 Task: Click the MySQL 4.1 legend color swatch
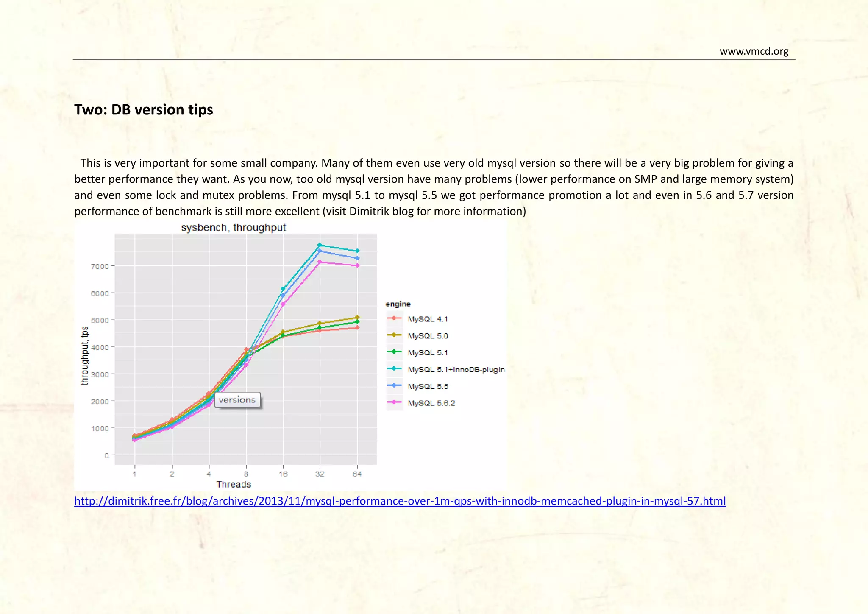394,318
